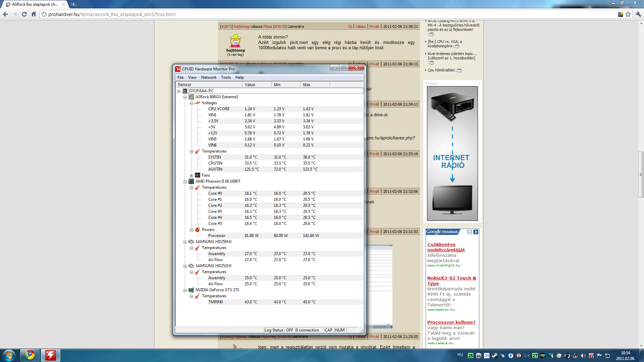Open the Processzor kellene? ad link
The image size is (644, 362).
click(451, 322)
